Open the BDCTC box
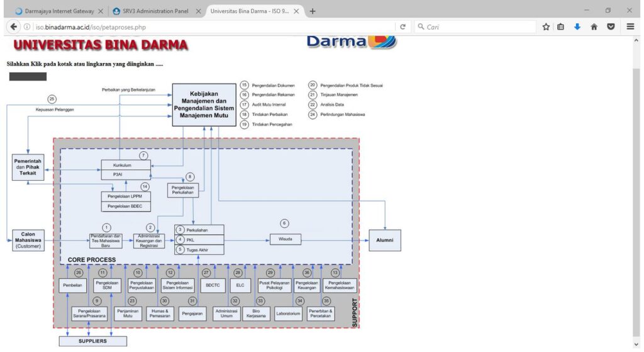The height and width of the screenshot is (352, 644). click(x=213, y=285)
